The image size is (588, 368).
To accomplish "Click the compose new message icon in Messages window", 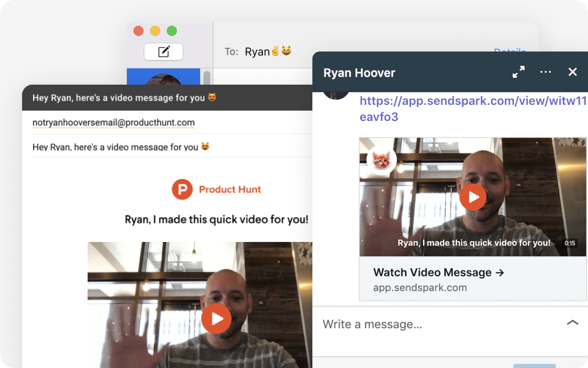I will [164, 52].
